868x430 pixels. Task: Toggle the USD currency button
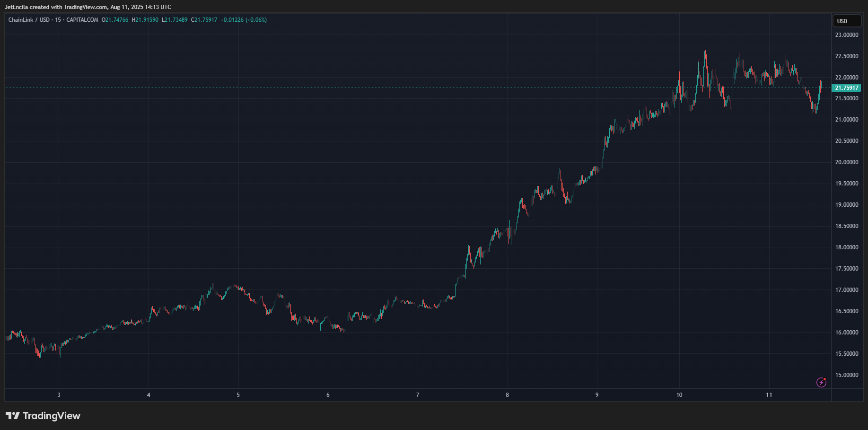pos(847,21)
